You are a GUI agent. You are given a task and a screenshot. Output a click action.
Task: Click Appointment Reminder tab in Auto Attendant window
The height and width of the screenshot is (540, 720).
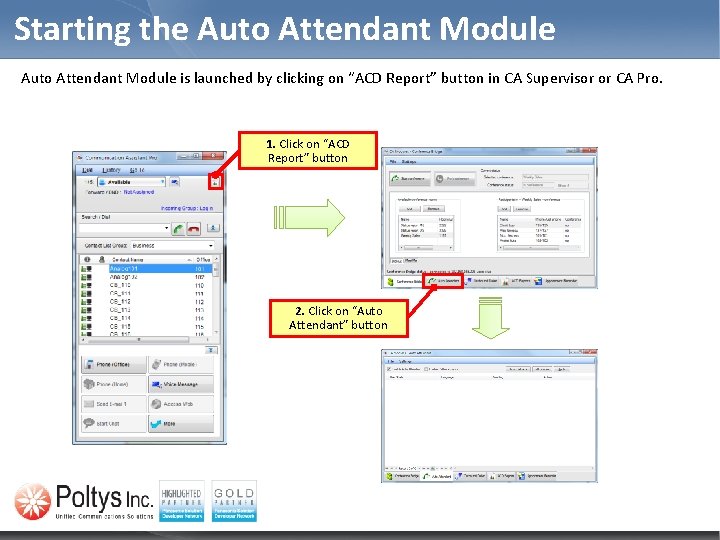pyautogui.click(x=537, y=476)
